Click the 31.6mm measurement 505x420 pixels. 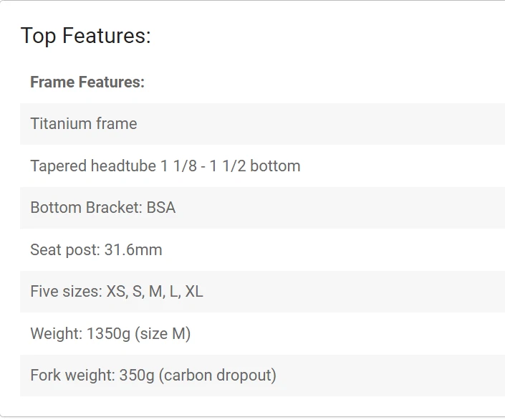[x=133, y=250]
